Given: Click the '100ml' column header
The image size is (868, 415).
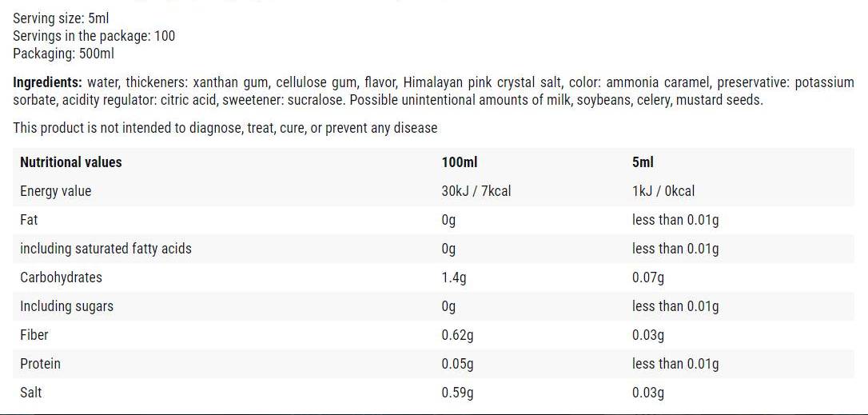Looking at the screenshot, I should [x=459, y=162].
